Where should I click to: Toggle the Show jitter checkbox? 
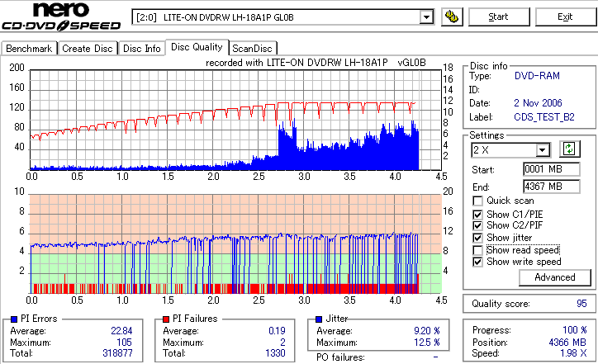point(477,238)
